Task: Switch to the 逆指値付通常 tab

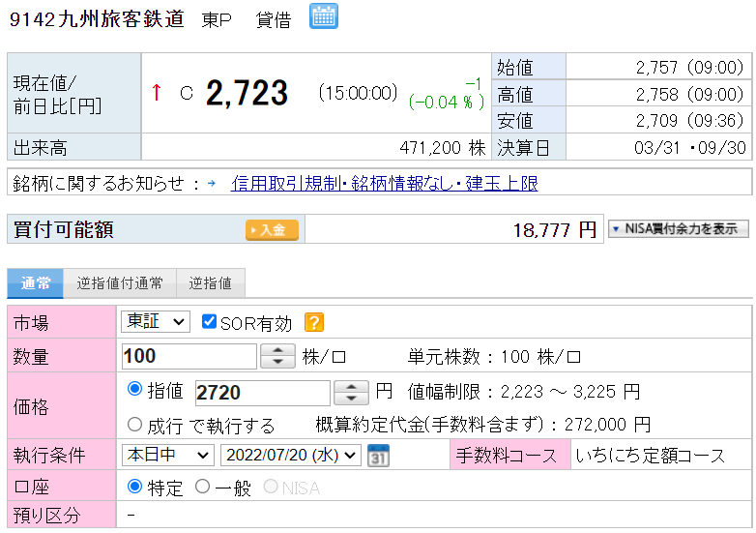Action: pyautogui.click(x=120, y=283)
